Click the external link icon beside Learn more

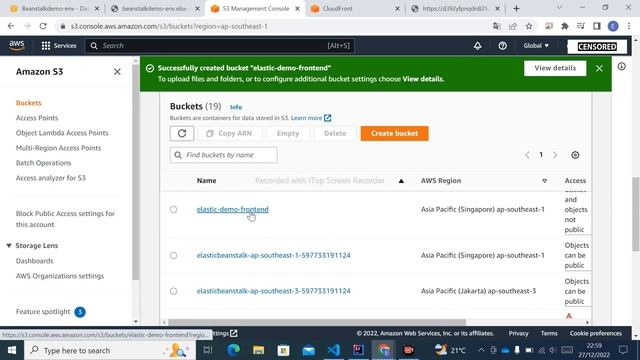[x=328, y=118]
